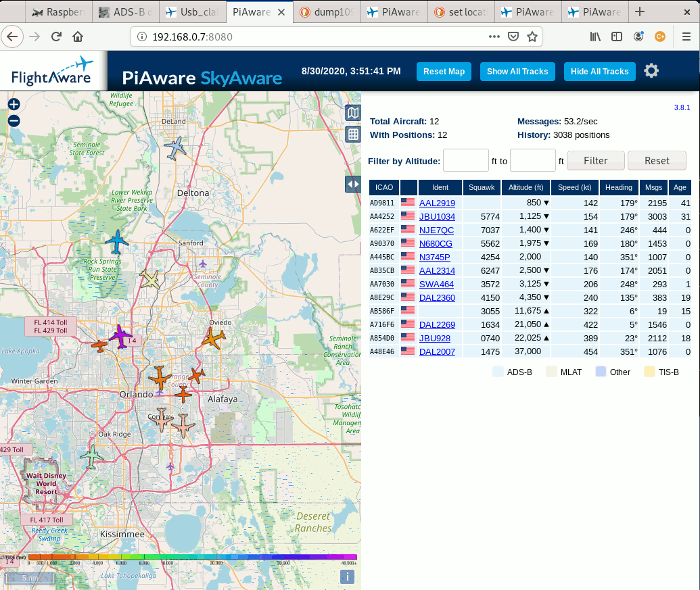This screenshot has width=700, height=590.
Task: Open the Firefox hamburger menu
Action: point(686,36)
